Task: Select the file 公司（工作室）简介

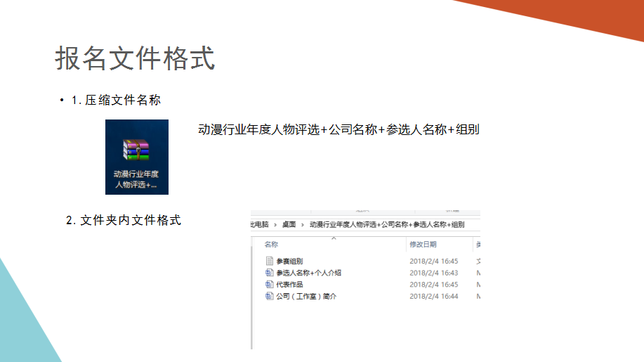Action: point(306,296)
